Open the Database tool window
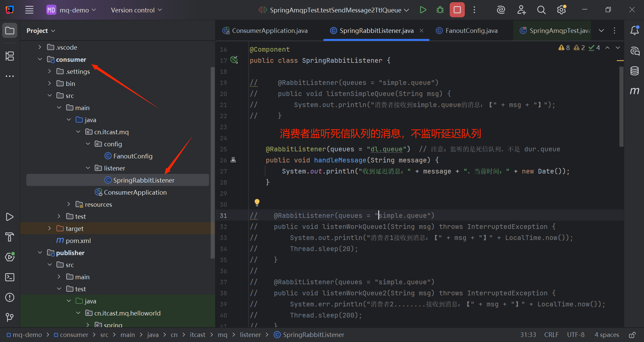The image size is (644, 342). pyautogui.click(x=635, y=71)
